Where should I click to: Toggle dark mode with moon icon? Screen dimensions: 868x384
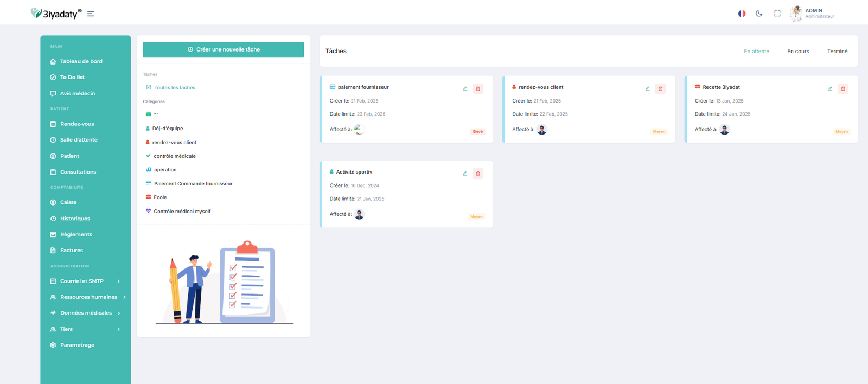759,14
